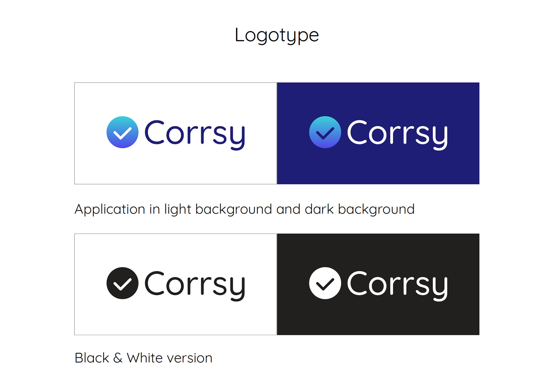Select the navy Corrsy wordmark on white
The image size is (554, 392).
[195, 135]
